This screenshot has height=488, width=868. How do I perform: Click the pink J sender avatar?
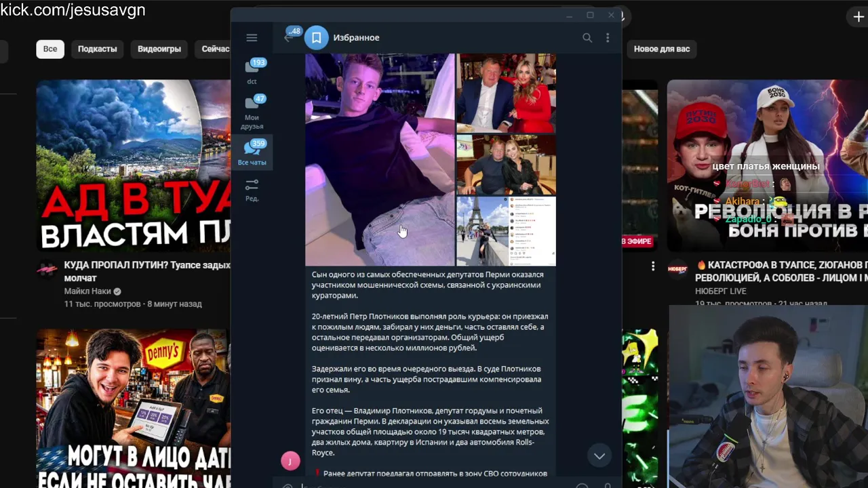point(290,461)
